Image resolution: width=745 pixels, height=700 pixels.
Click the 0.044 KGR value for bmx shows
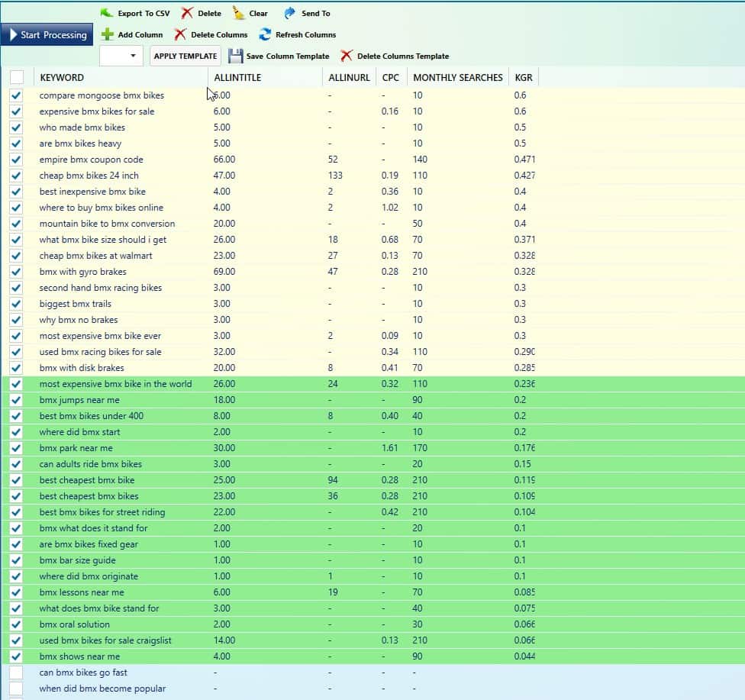point(524,656)
